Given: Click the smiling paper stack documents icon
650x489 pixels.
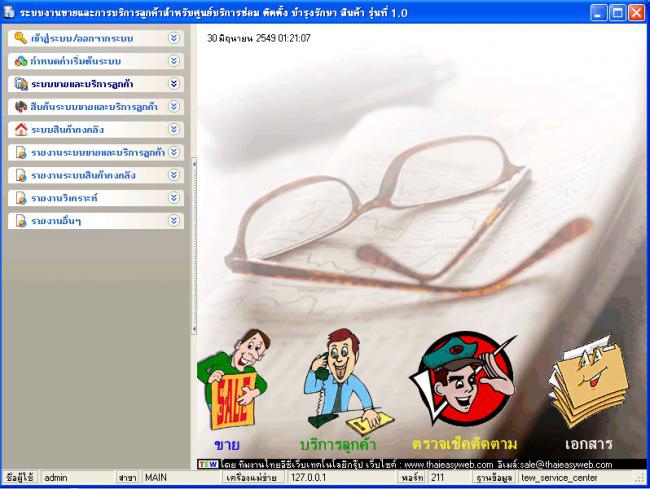Looking at the screenshot, I should click(589, 381).
